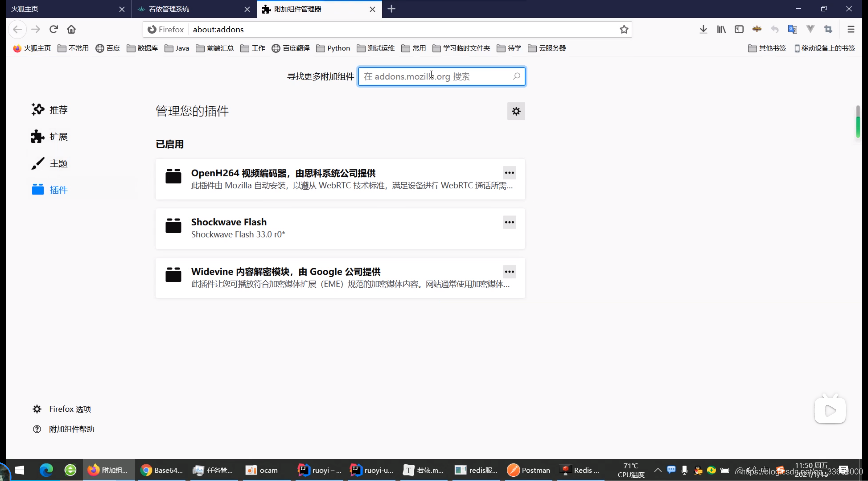Open more options for Widevine plugin

(509, 272)
